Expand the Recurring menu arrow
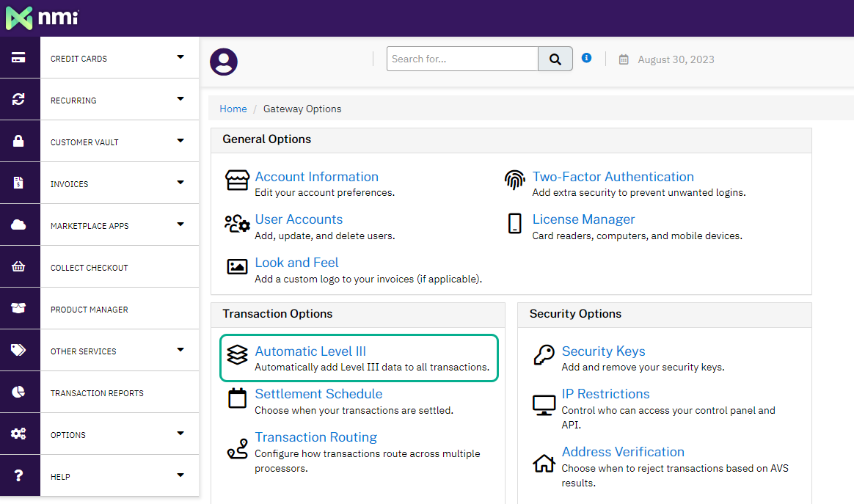This screenshot has width=854, height=504. tap(180, 99)
